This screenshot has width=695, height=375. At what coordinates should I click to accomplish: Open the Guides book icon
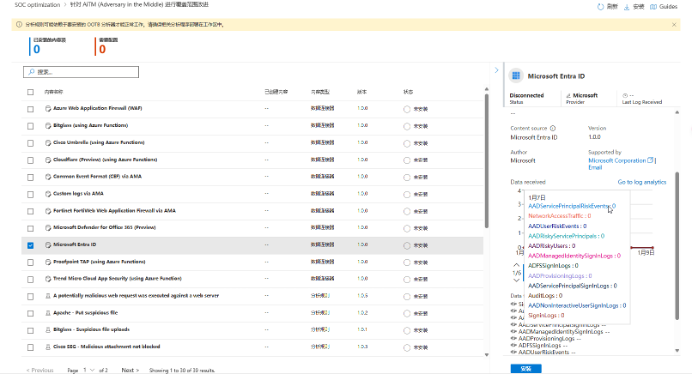click(653, 7)
